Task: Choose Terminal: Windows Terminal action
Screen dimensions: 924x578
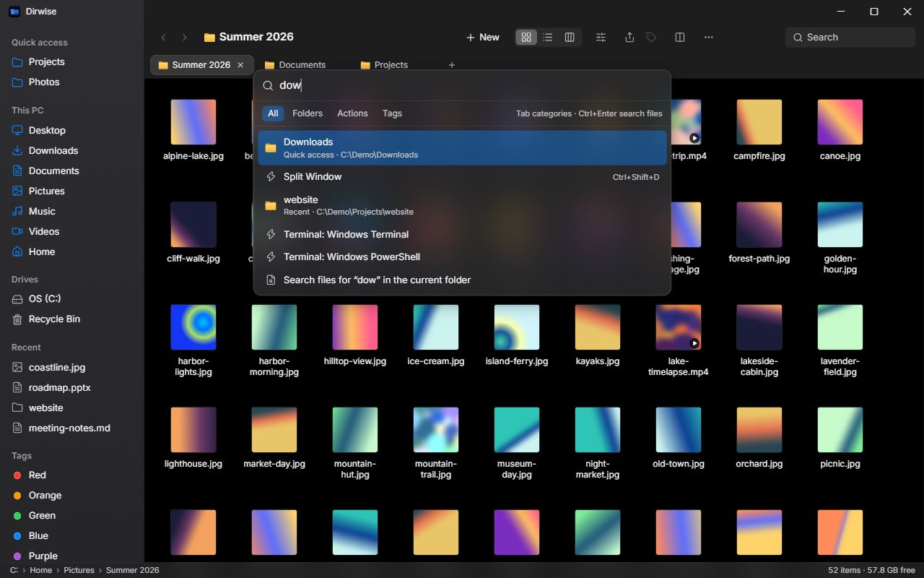Action: point(462,235)
